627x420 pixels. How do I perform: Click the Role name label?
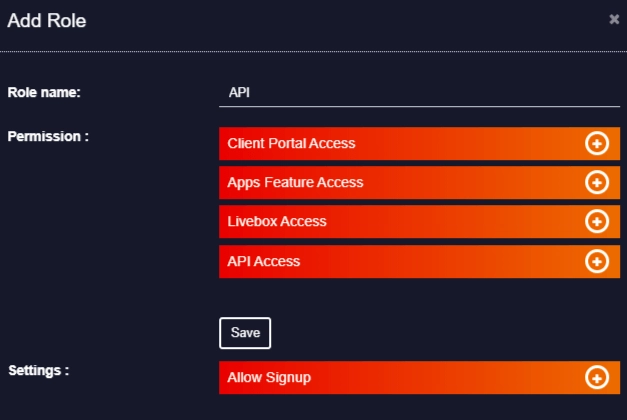44,92
